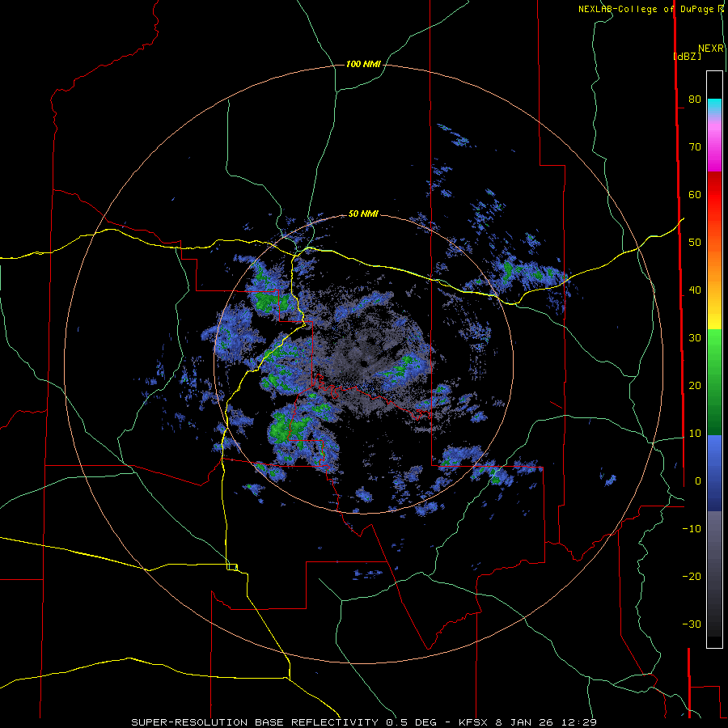Click the Super-Resolution Base Reflectivity caption

click(x=363, y=722)
